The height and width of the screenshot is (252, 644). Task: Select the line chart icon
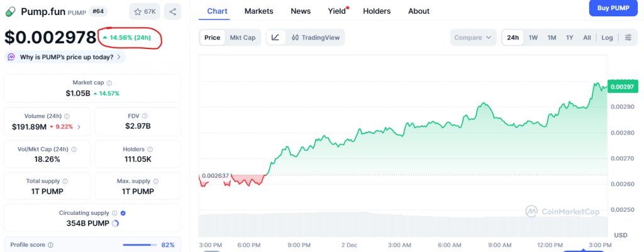click(x=275, y=37)
